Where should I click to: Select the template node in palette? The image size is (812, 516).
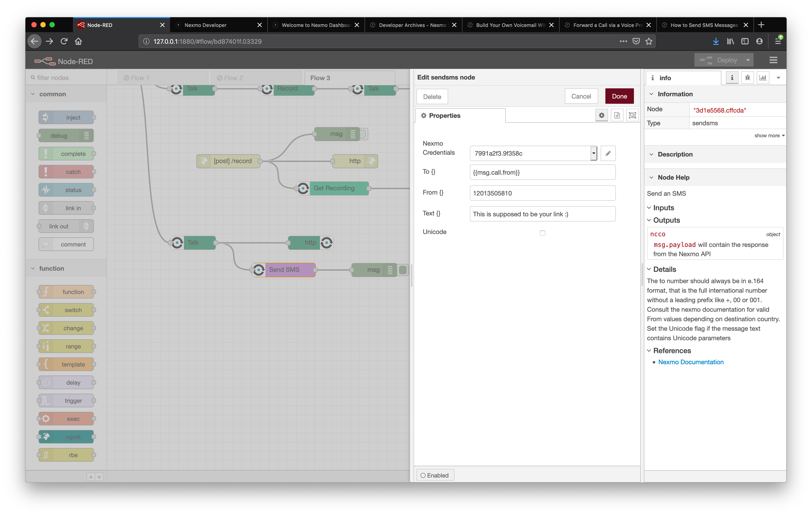pos(66,364)
